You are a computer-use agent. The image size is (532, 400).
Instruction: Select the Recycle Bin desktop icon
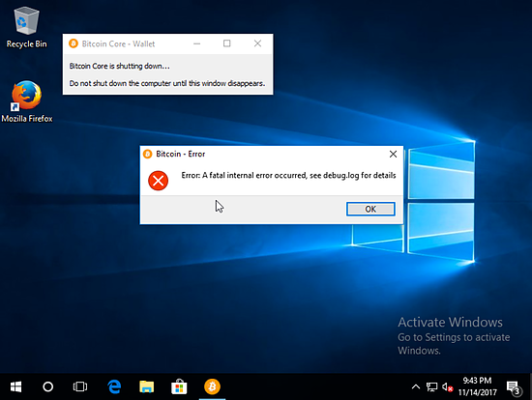(26, 28)
